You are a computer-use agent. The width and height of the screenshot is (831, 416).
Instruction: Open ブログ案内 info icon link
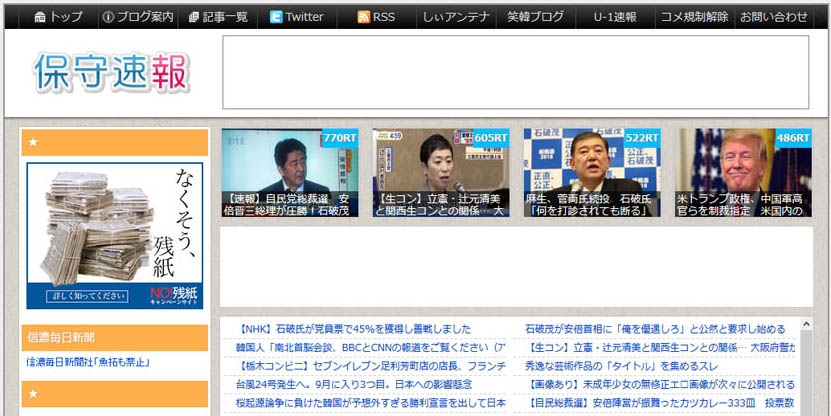pyautogui.click(x=108, y=17)
